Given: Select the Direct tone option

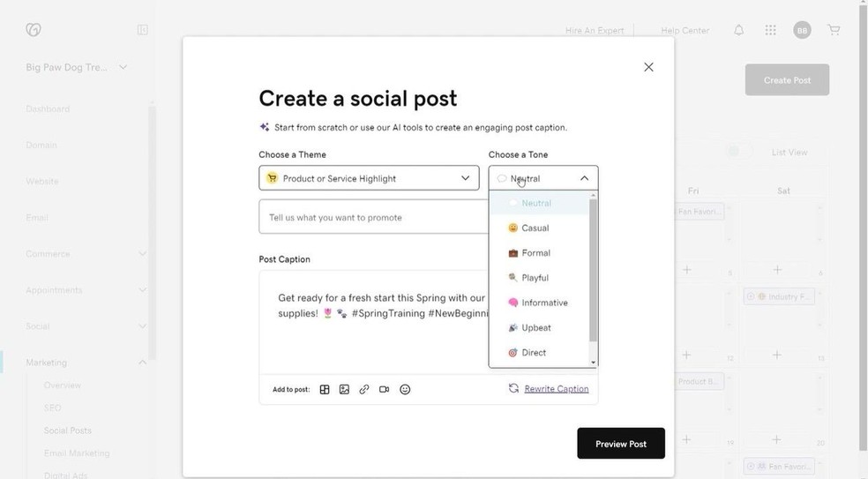Looking at the screenshot, I should coord(534,353).
